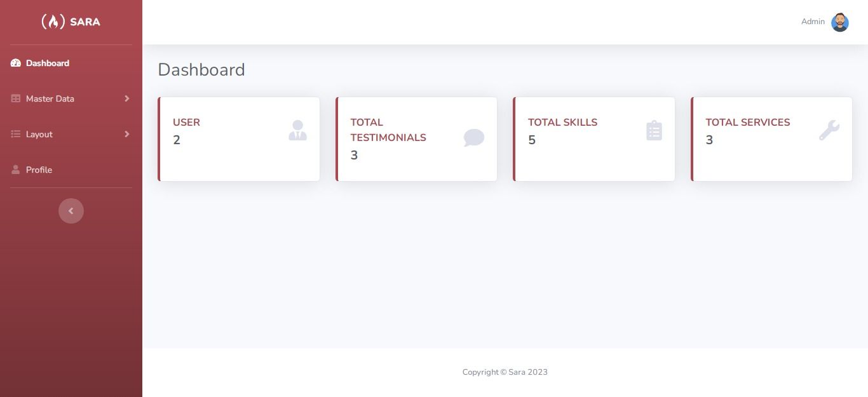This screenshot has height=397, width=868.
Task: Select Profile in the sidebar menu
Action: tap(71, 170)
